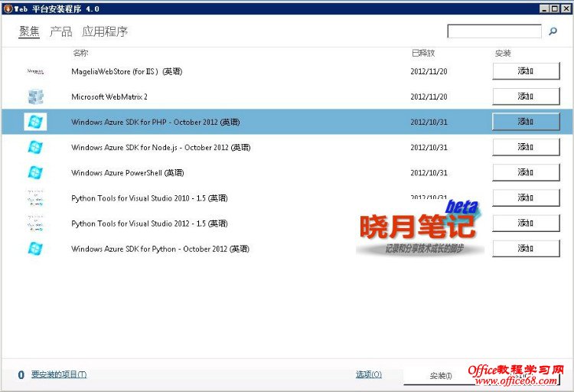Click the MageliaWebStore product icon
This screenshot has width=574, height=392.
35,71
